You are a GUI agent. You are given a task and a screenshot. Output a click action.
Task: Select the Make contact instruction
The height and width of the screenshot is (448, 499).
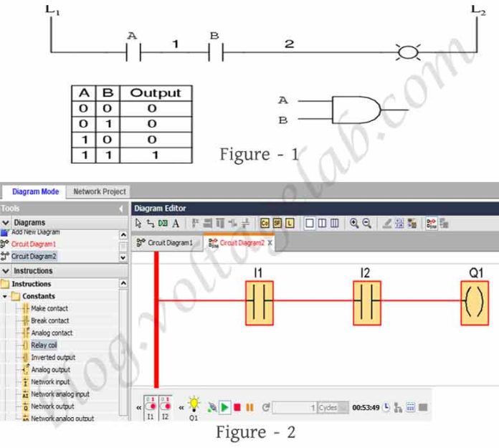(49, 308)
